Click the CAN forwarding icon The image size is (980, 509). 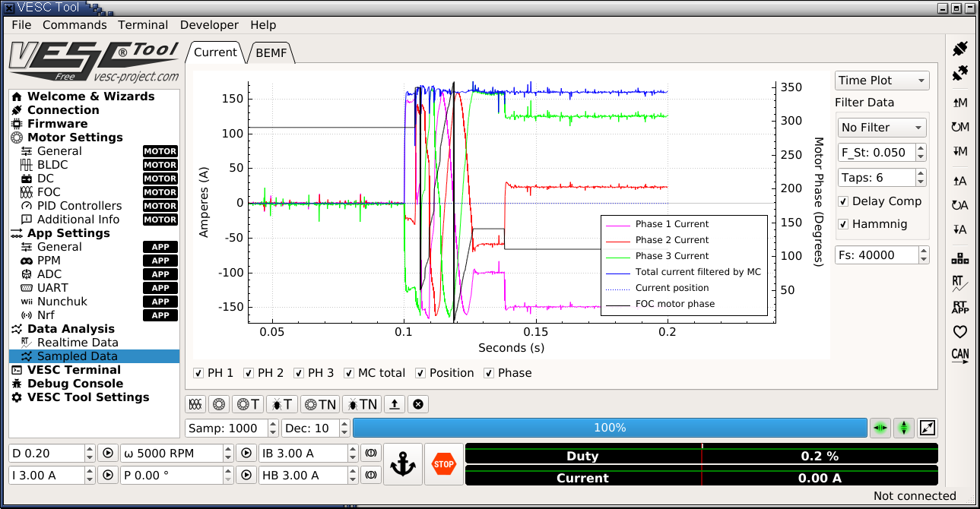960,356
